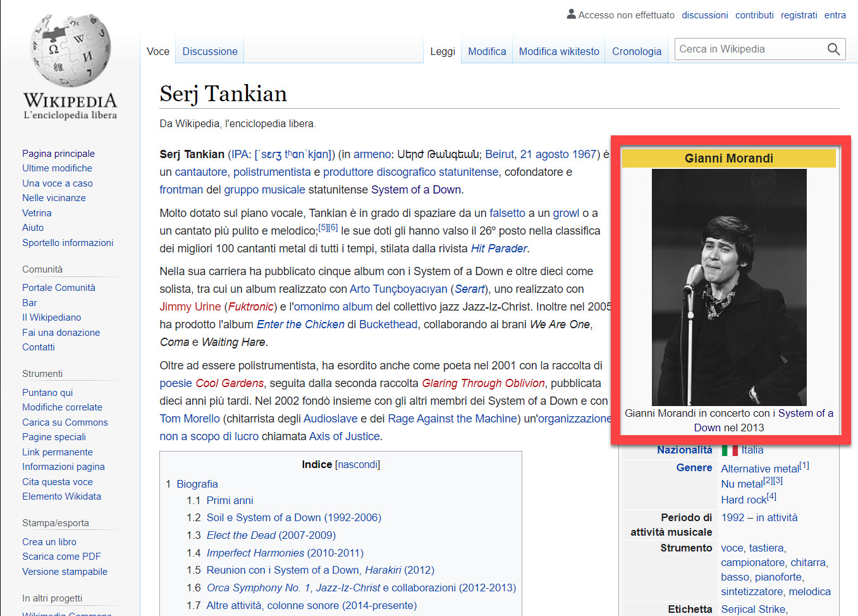Follow the Buckethead link
Viewport: 858px width, 616px height.
(x=388, y=324)
